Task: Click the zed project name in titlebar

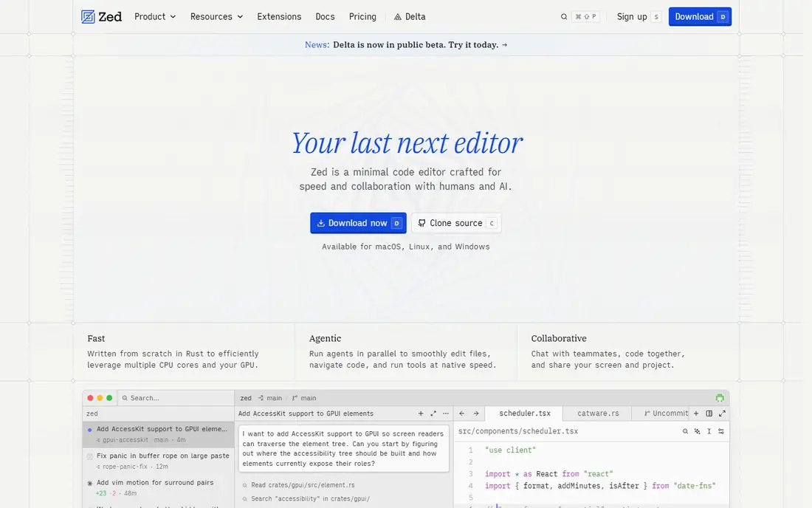Action: 246,398
